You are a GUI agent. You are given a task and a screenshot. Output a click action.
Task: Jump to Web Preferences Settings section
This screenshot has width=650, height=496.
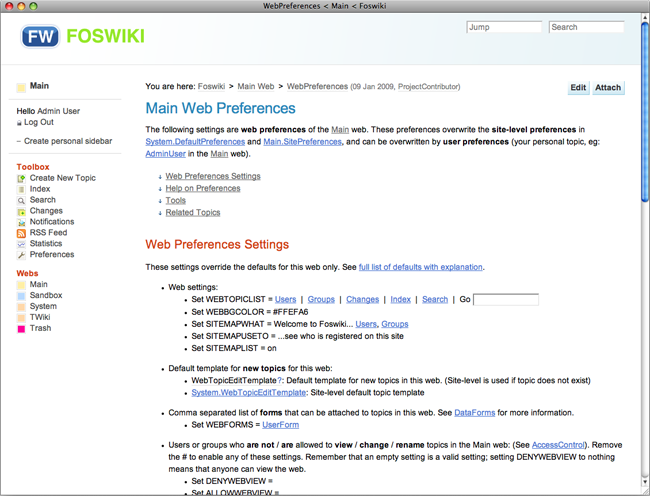click(x=213, y=176)
